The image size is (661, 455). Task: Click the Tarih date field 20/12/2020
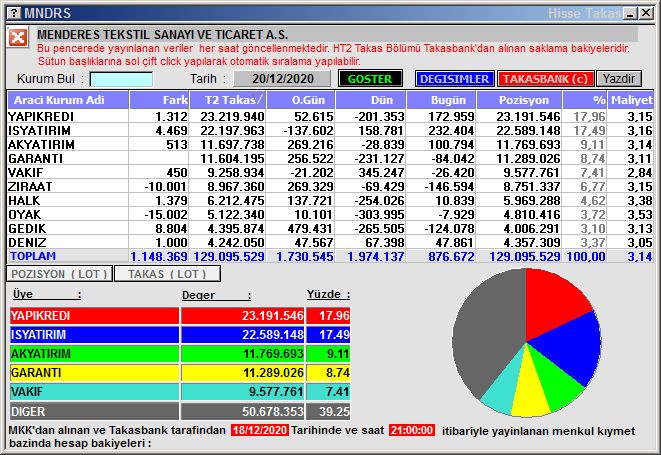coord(282,79)
